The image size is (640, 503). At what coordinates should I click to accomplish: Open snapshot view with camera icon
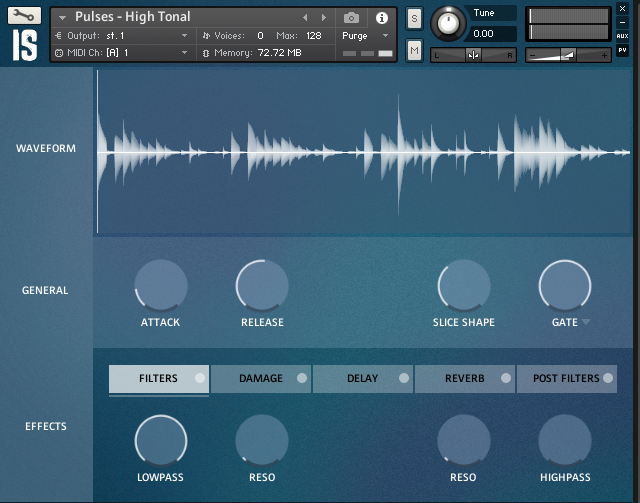[x=351, y=18]
